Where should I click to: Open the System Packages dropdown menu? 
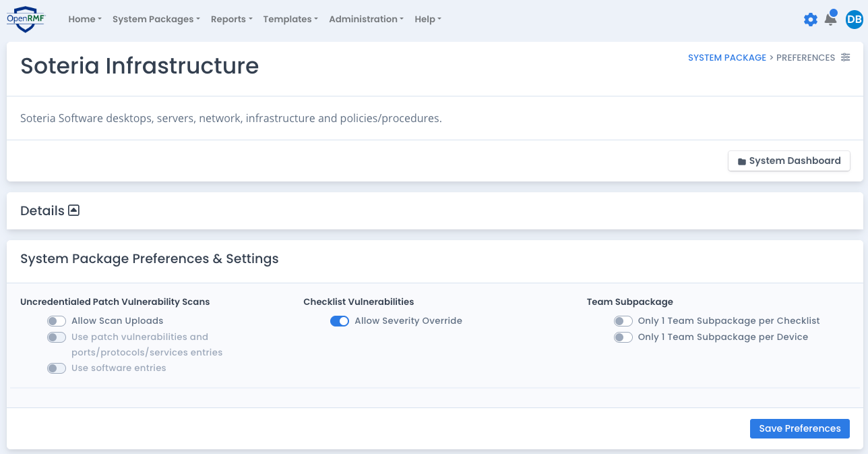click(x=156, y=19)
